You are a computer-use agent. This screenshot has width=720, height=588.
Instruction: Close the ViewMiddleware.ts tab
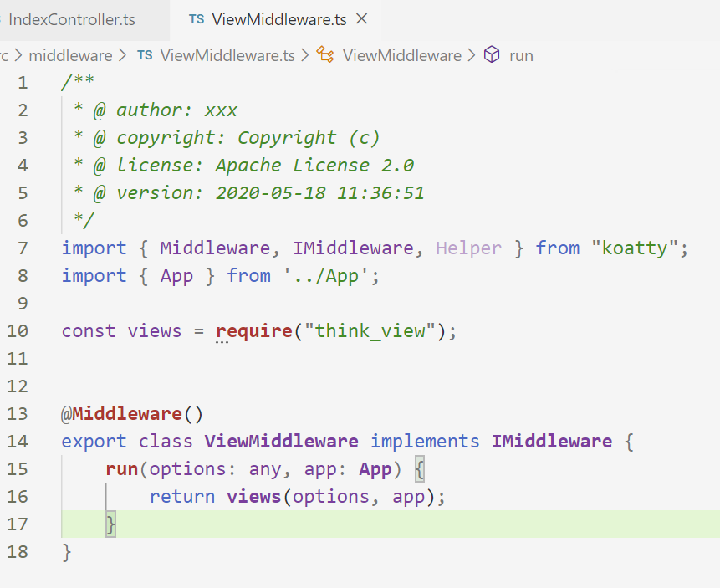click(362, 19)
